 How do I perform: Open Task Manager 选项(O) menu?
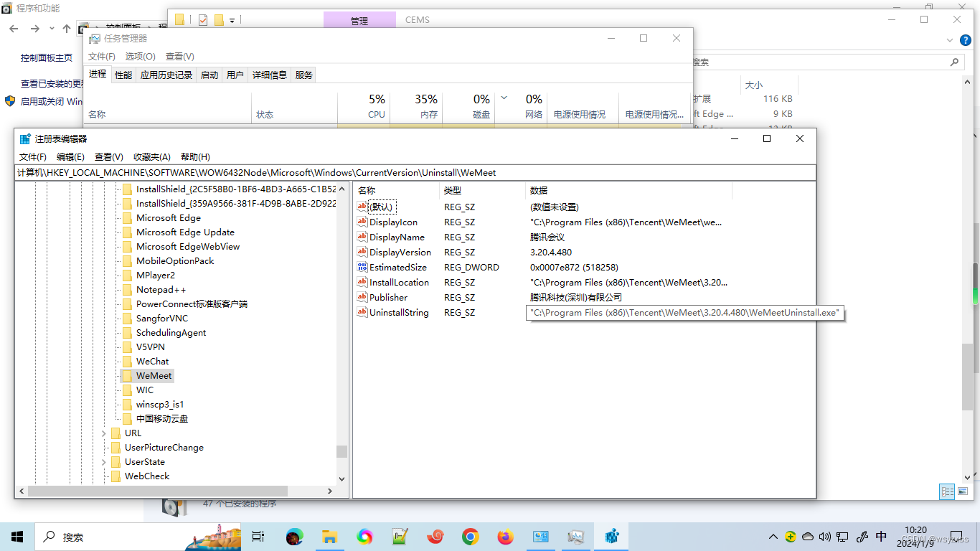tap(140, 56)
